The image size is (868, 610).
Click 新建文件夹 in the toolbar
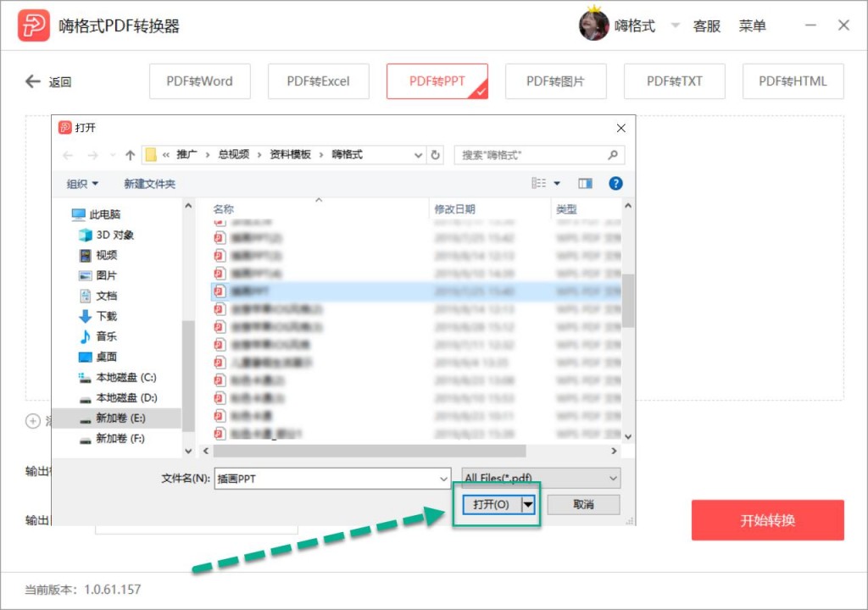pyautogui.click(x=149, y=184)
